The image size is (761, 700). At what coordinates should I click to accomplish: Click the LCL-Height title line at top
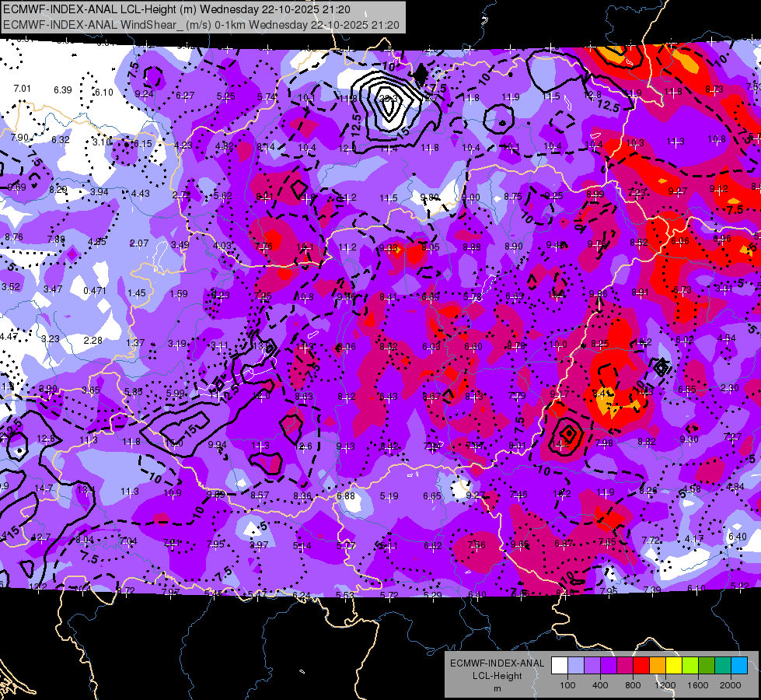point(176,9)
